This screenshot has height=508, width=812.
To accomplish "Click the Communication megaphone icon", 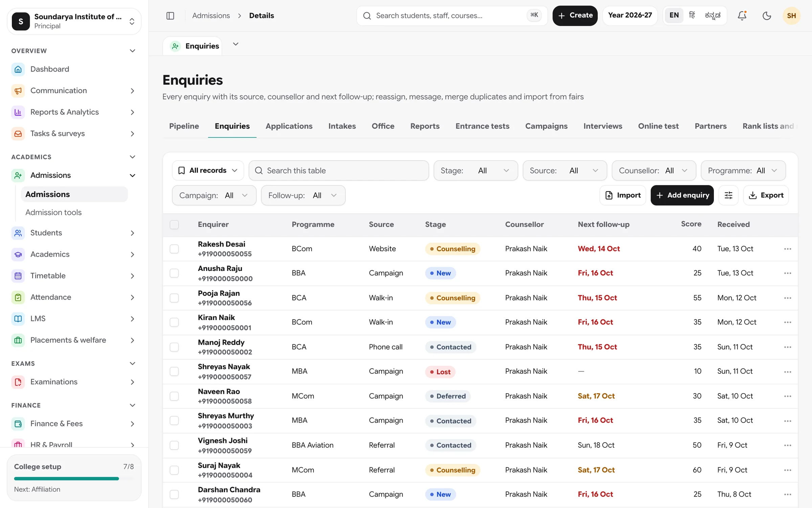I will pos(18,90).
